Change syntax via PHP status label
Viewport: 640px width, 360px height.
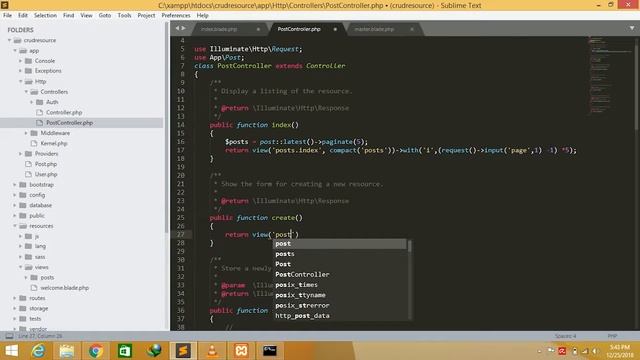612,336
